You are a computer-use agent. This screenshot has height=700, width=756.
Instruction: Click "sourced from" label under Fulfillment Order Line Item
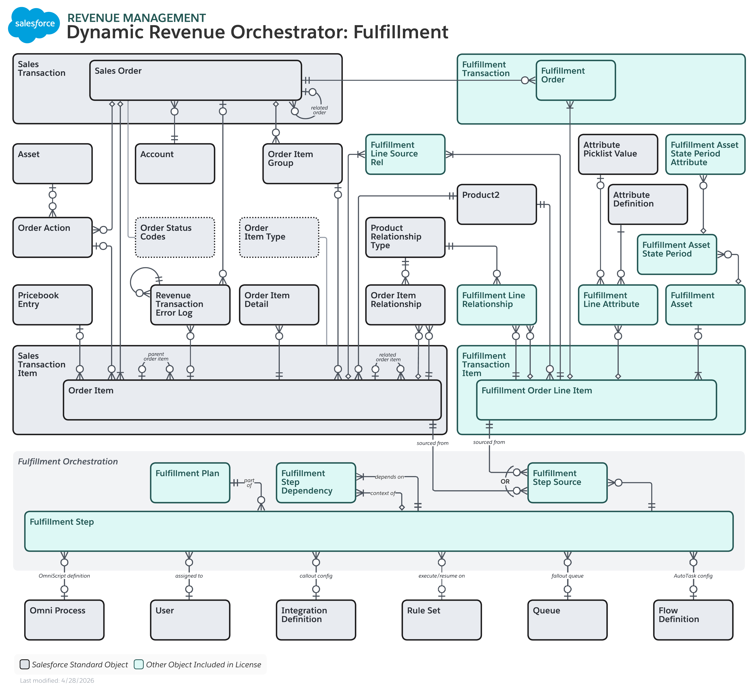pyautogui.click(x=489, y=442)
